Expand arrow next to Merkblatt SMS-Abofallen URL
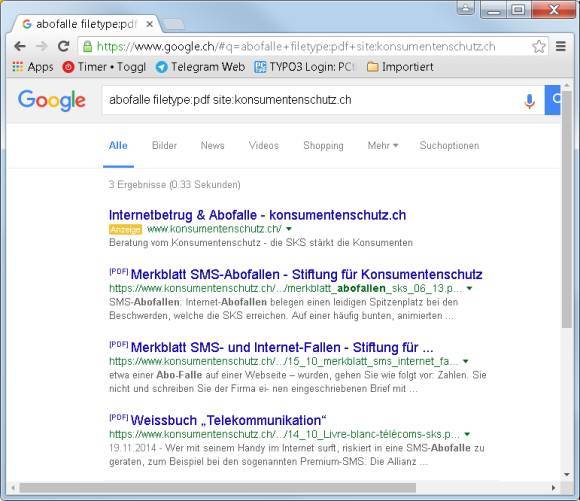The height and width of the screenshot is (501, 580). [x=469, y=288]
